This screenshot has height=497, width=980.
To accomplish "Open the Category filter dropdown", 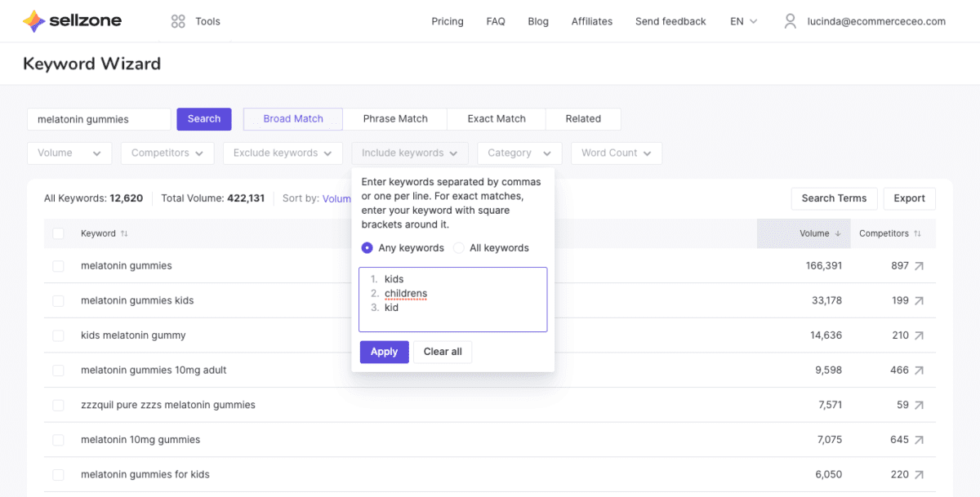I will click(519, 153).
